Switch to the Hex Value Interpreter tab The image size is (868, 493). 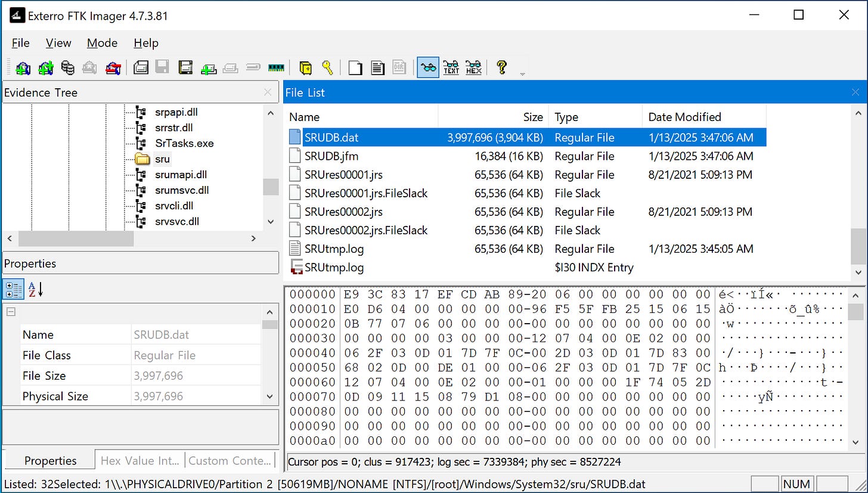(139, 460)
